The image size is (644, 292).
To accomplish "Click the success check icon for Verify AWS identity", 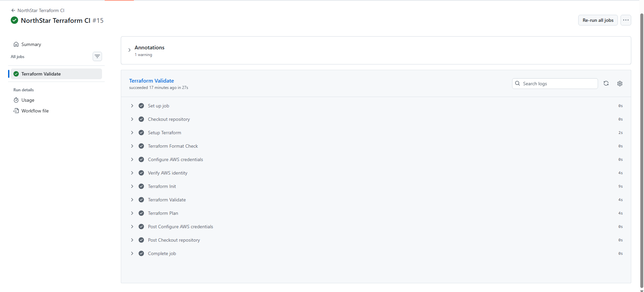I will click(x=141, y=173).
